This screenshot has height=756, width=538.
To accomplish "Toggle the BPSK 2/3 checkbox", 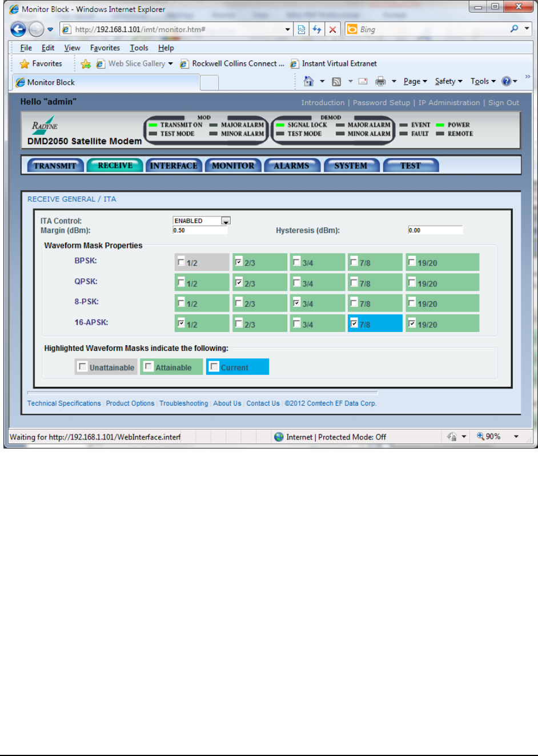I will coord(239,262).
